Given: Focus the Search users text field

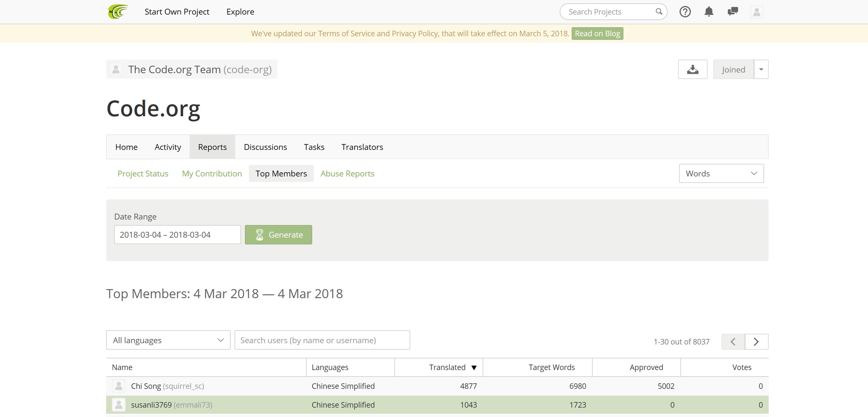Looking at the screenshot, I should (x=322, y=340).
